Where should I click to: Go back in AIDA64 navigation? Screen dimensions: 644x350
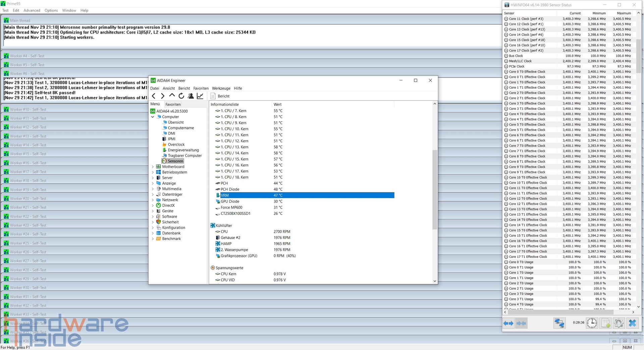[154, 96]
